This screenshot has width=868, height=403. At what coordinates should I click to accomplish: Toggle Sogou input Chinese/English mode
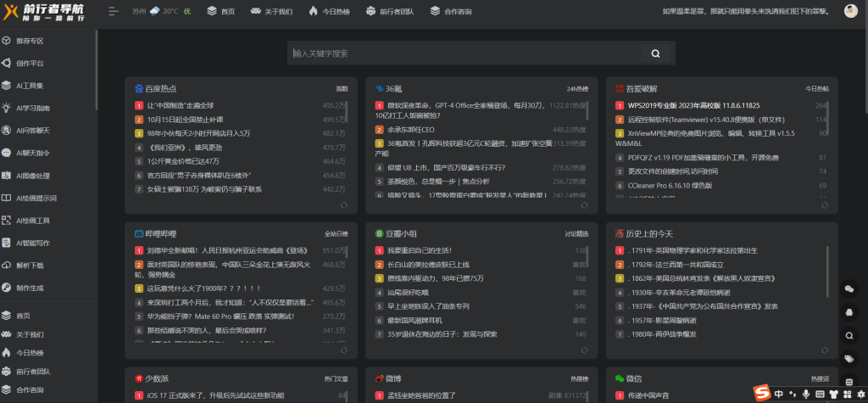coord(778,394)
